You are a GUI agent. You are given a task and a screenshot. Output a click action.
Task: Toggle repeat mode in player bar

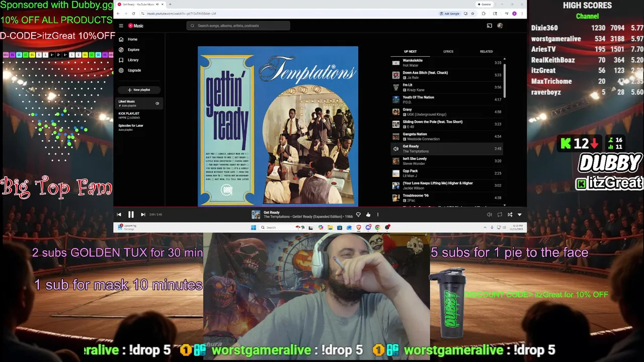tap(500, 215)
